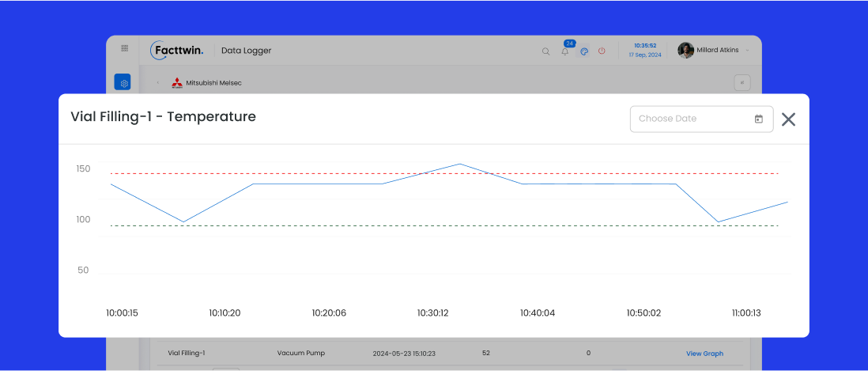The width and height of the screenshot is (868, 371).
Task: Click the value 52 in table row
Action: pos(486,354)
